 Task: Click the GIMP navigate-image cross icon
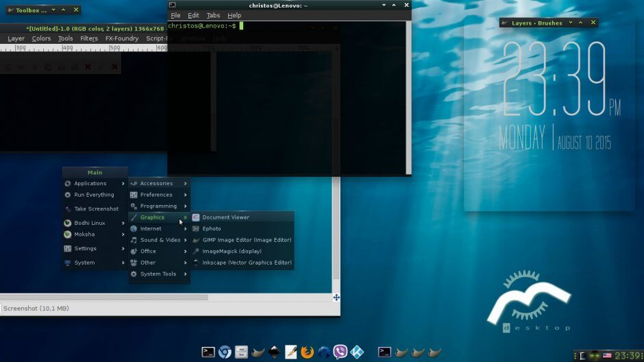click(x=336, y=298)
